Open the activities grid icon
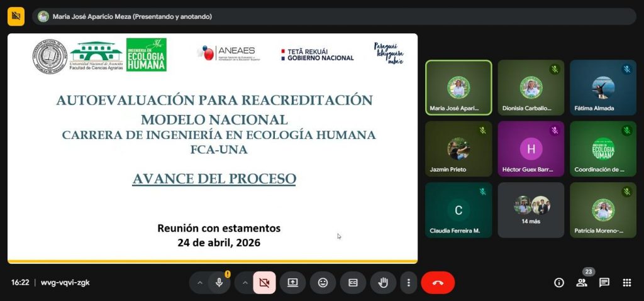This screenshot has height=301, width=644. (627, 283)
